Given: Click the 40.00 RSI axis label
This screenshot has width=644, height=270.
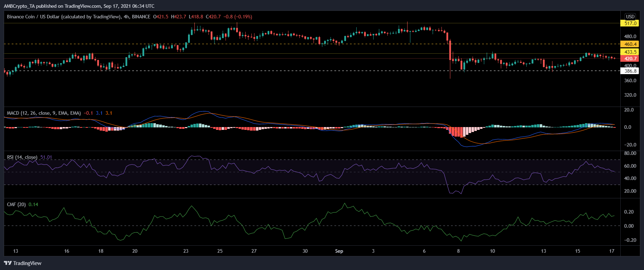Looking at the screenshot, I should (x=630, y=178).
